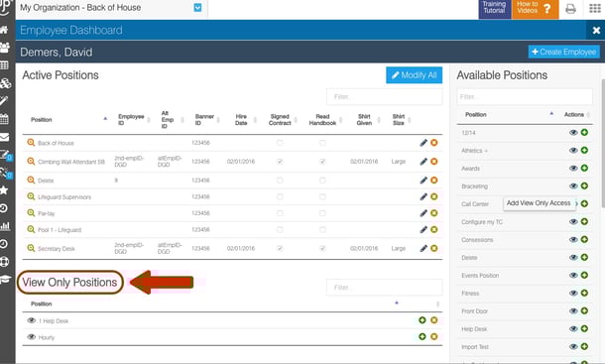Toggle Signed Contract checkbox for Climbing Wall Attendant
605x364 pixels.
[280, 162]
